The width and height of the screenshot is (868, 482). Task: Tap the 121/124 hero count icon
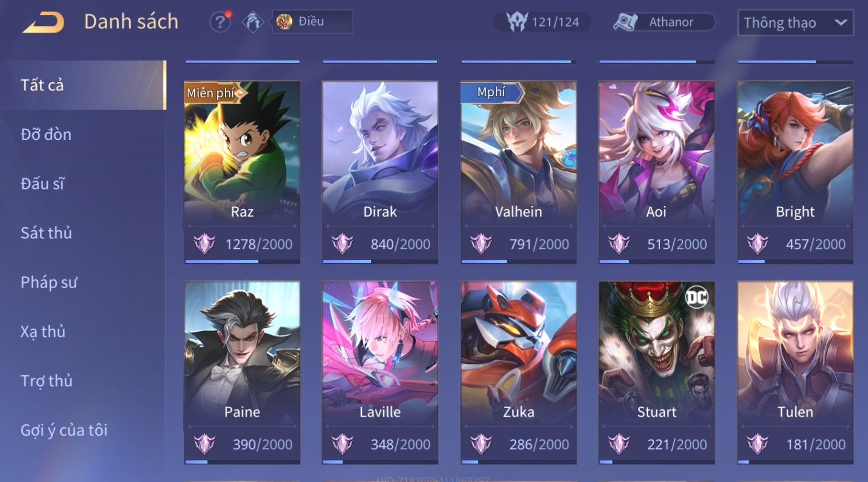517,22
